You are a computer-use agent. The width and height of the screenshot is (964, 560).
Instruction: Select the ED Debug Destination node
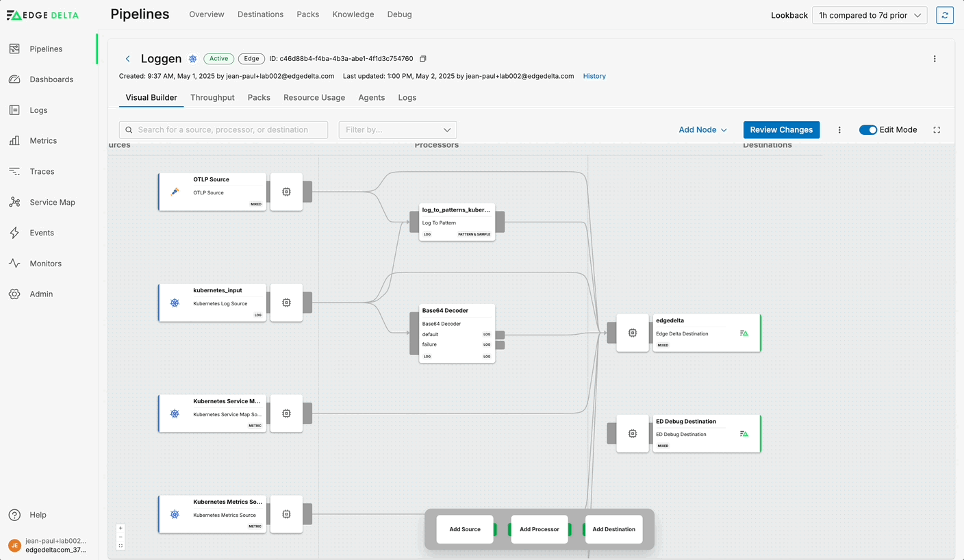click(707, 433)
